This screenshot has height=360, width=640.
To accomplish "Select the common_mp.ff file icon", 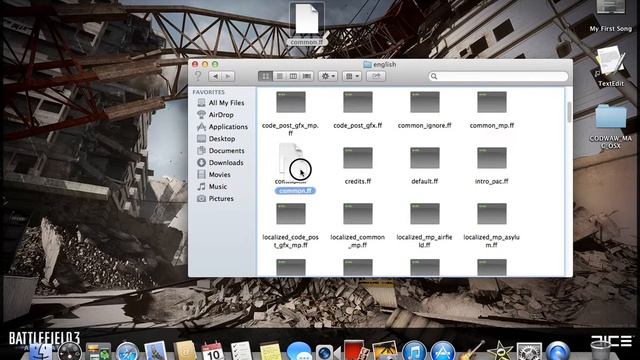I will (x=491, y=102).
